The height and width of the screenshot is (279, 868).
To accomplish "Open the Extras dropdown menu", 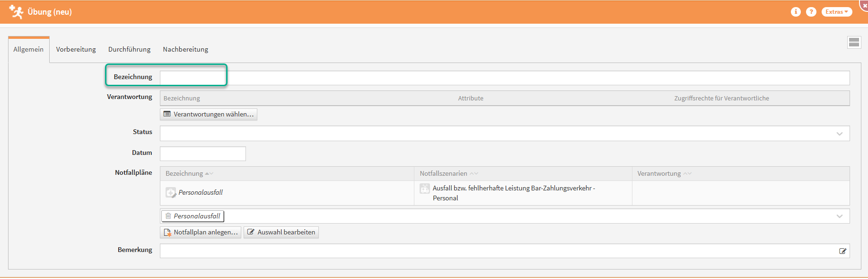I will (x=837, y=12).
